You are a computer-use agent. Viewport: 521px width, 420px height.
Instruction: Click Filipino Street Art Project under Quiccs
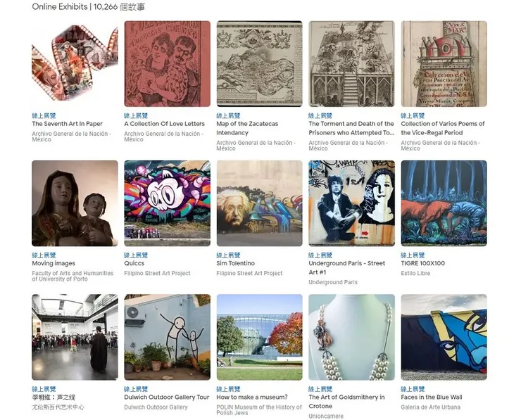pos(157,273)
